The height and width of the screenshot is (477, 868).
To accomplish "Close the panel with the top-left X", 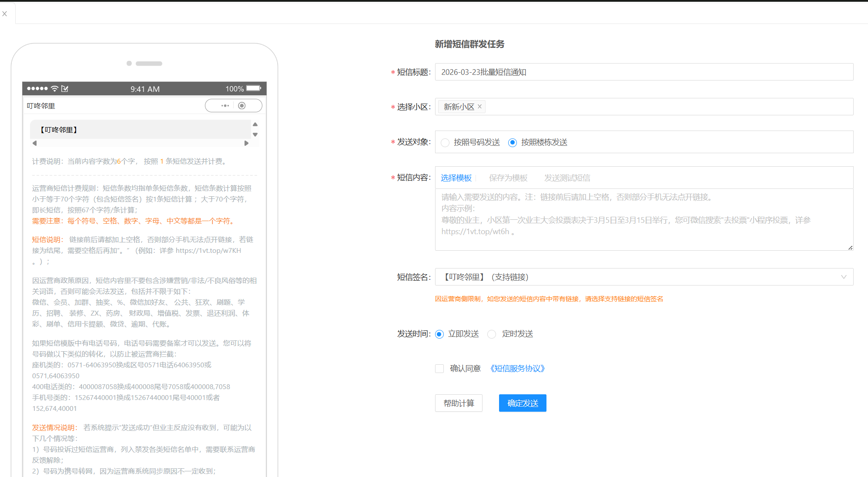I will [5, 14].
